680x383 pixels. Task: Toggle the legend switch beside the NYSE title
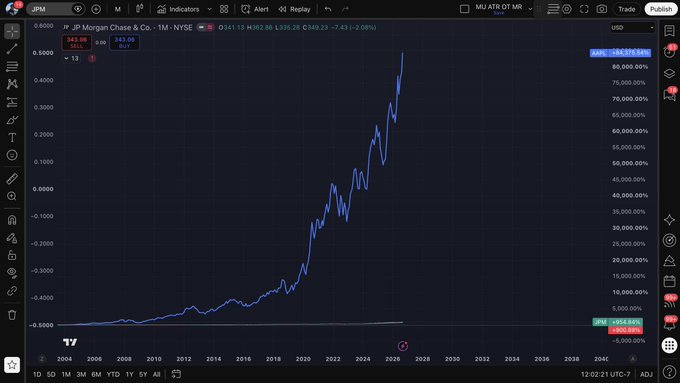pos(205,27)
